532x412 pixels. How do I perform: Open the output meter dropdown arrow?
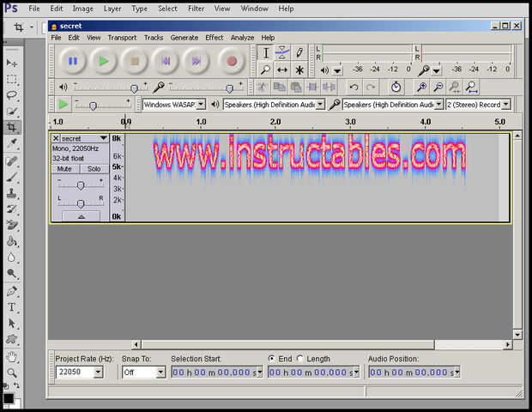337,70
